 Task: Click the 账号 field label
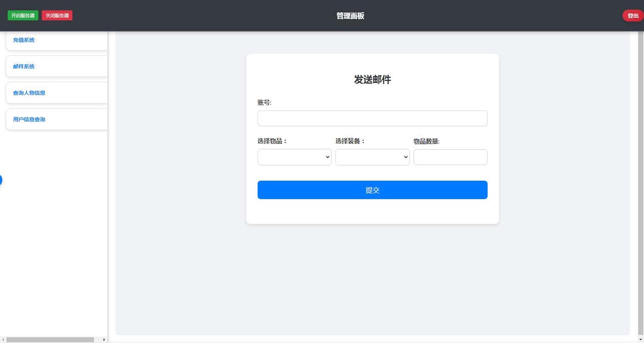(264, 102)
